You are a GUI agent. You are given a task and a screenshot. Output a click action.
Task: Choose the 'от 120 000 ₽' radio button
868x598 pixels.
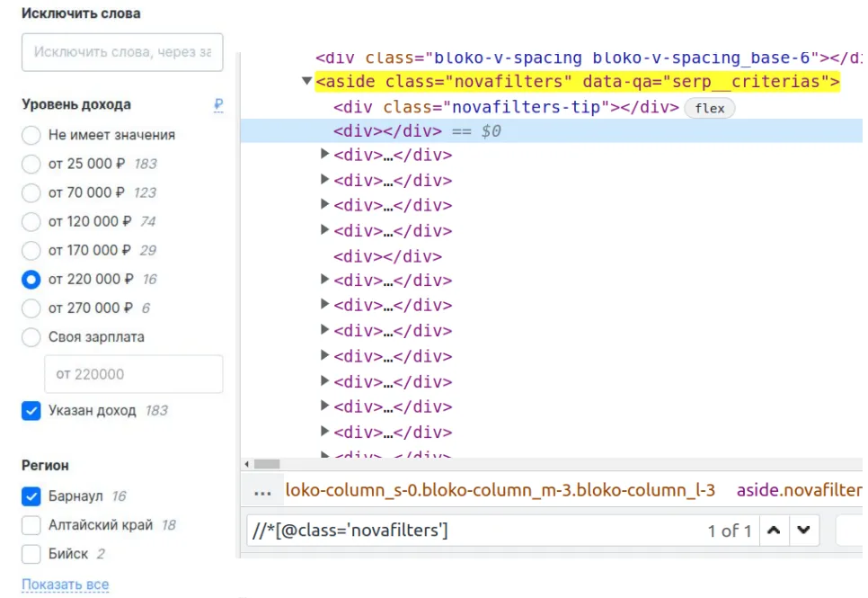(x=31, y=221)
